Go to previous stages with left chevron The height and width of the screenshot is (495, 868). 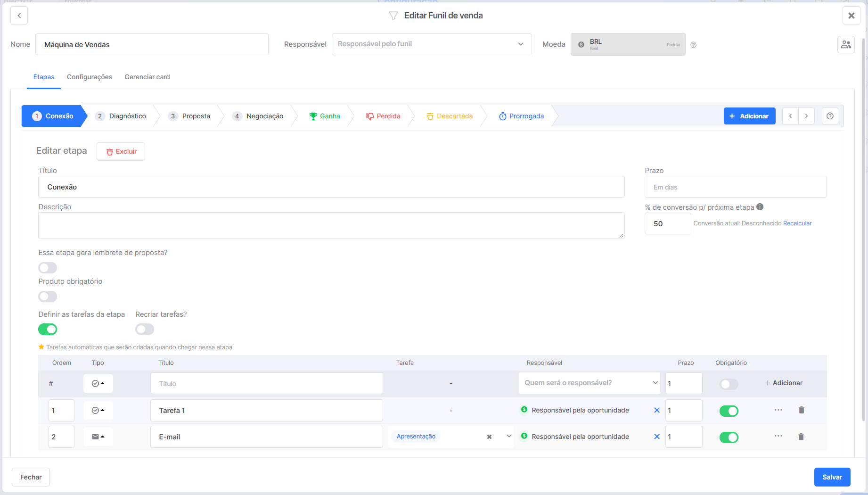pyautogui.click(x=790, y=116)
